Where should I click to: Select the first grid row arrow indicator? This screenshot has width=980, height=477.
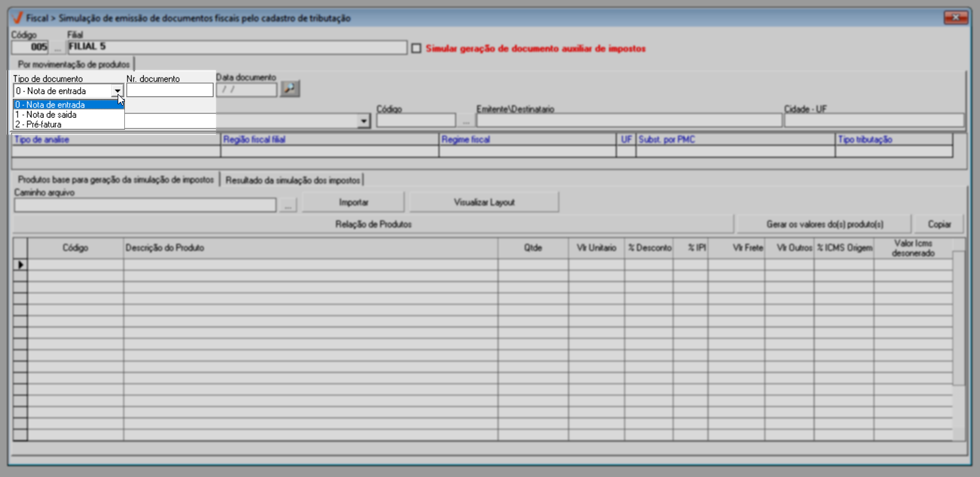[x=21, y=265]
